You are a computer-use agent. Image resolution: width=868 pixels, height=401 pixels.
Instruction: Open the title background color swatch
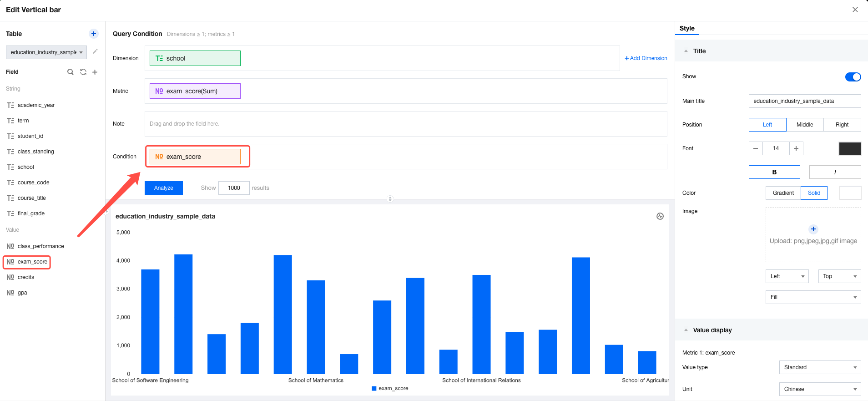point(850,193)
